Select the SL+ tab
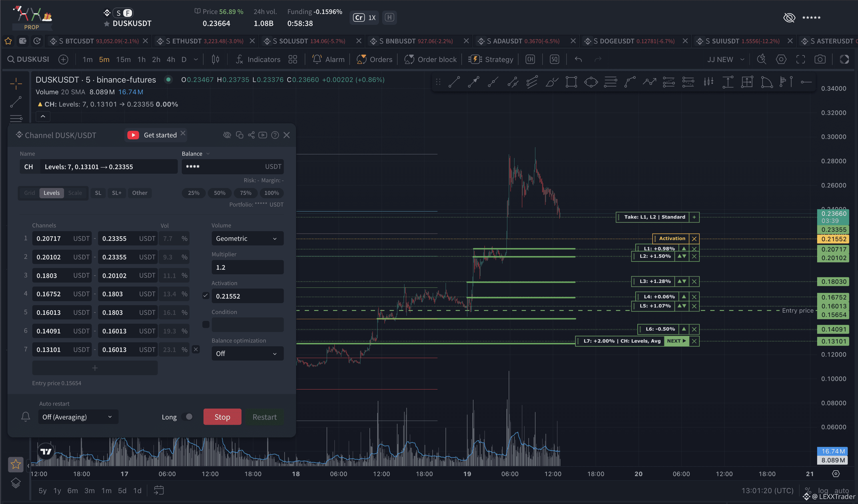The height and width of the screenshot is (504, 858). tap(116, 193)
